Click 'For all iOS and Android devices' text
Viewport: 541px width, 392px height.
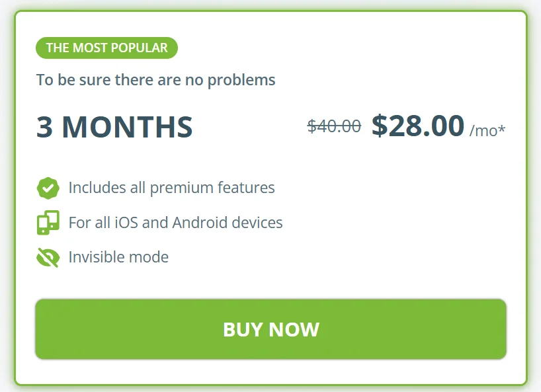(175, 223)
